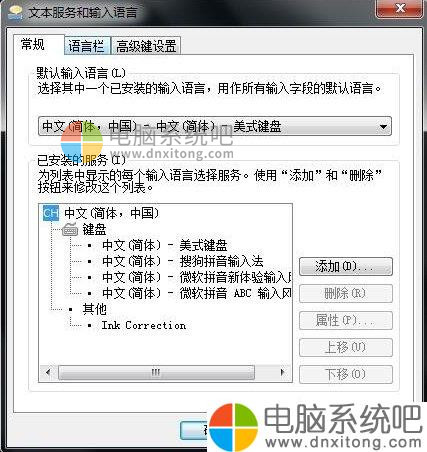Click the keyboard icon beside 键盘
Image resolution: width=427 pixels, height=452 pixels.
tap(70, 230)
